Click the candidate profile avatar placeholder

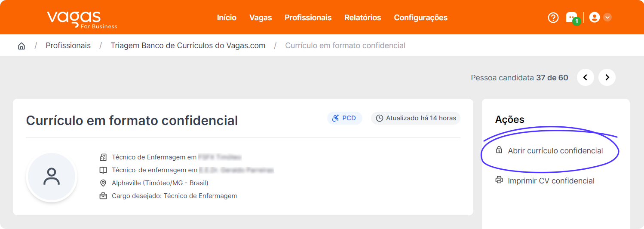[52, 177]
